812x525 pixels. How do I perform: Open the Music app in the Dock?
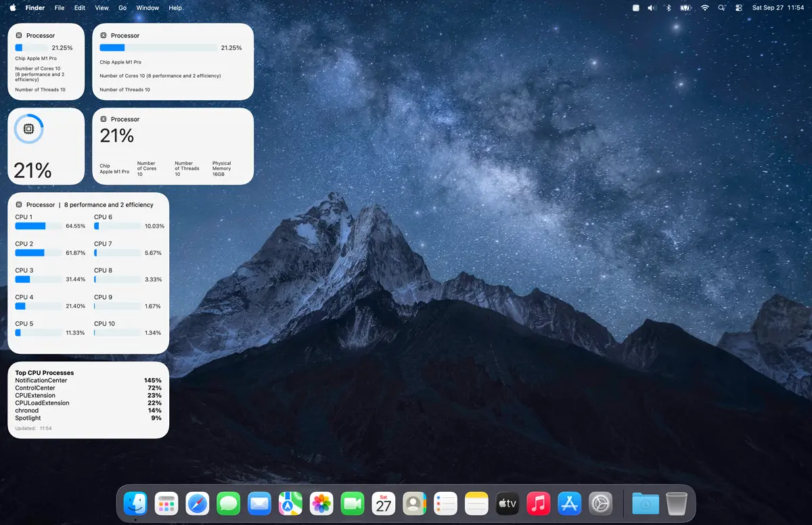(x=539, y=503)
